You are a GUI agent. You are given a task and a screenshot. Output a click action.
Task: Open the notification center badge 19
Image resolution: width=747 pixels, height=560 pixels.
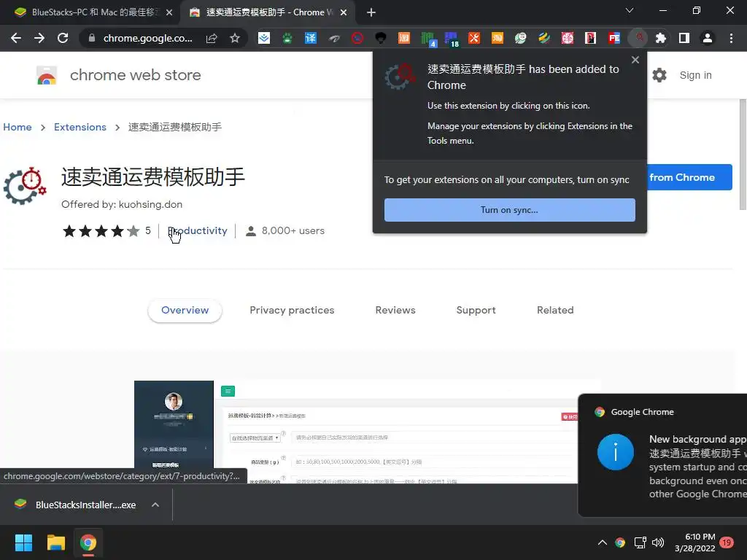[727, 542]
